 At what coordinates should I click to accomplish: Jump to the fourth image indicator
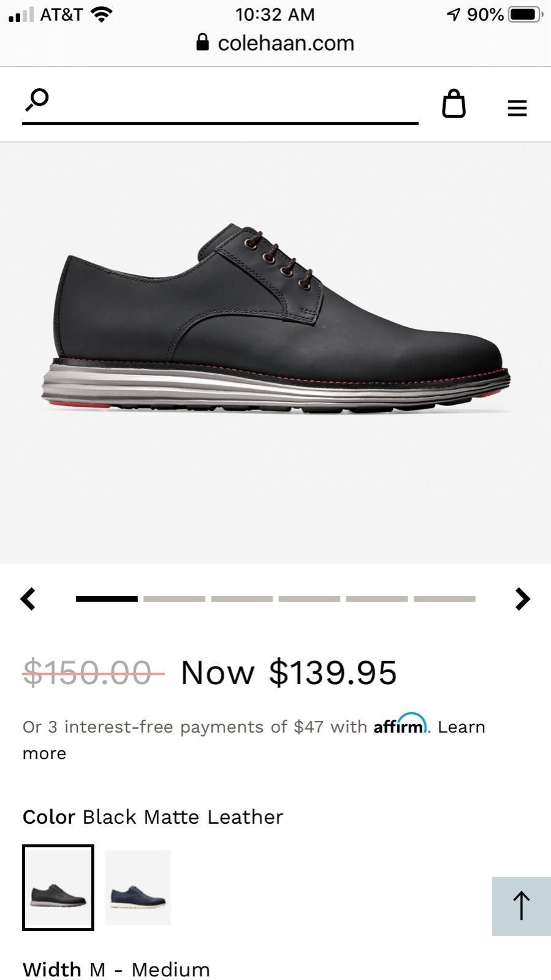tap(310, 599)
